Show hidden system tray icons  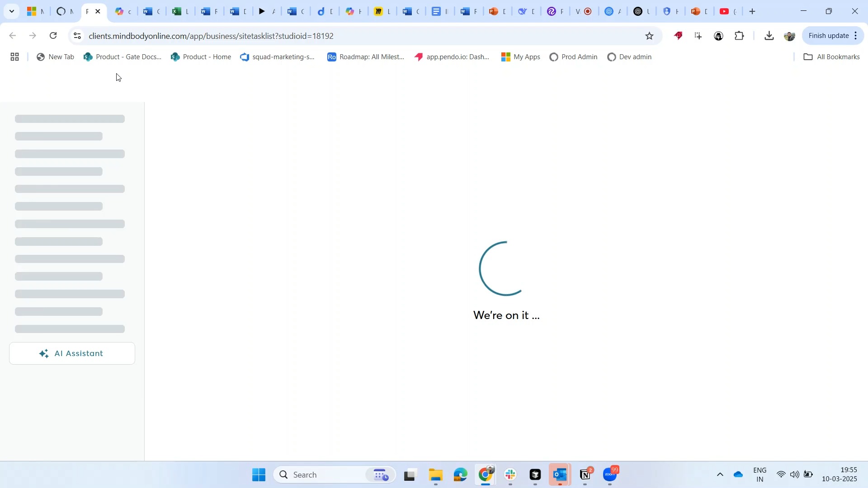[720, 475]
